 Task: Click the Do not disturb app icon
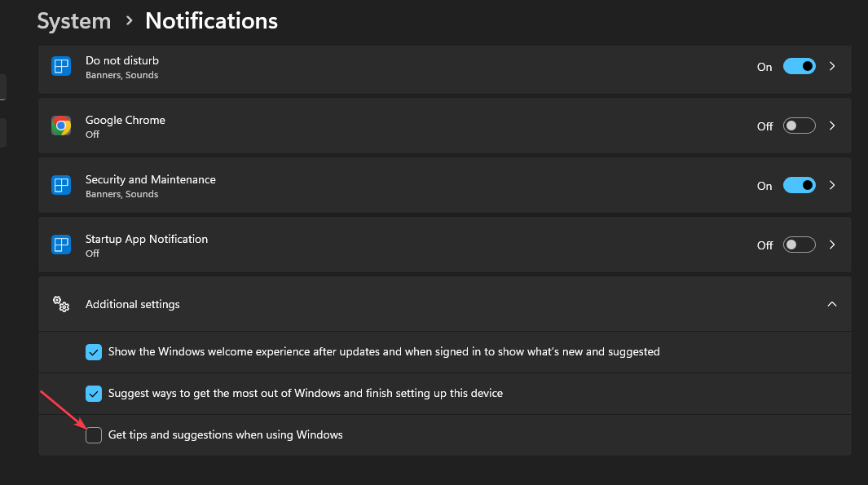[x=61, y=66]
